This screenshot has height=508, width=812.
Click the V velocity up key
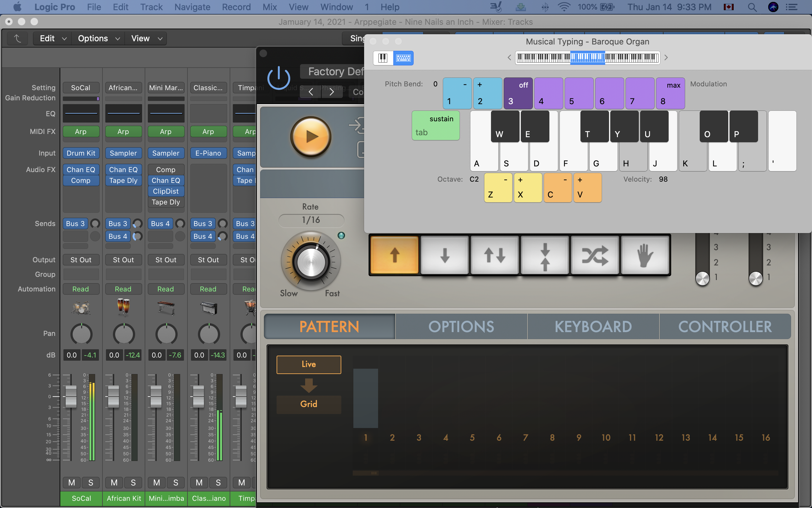[x=587, y=188]
